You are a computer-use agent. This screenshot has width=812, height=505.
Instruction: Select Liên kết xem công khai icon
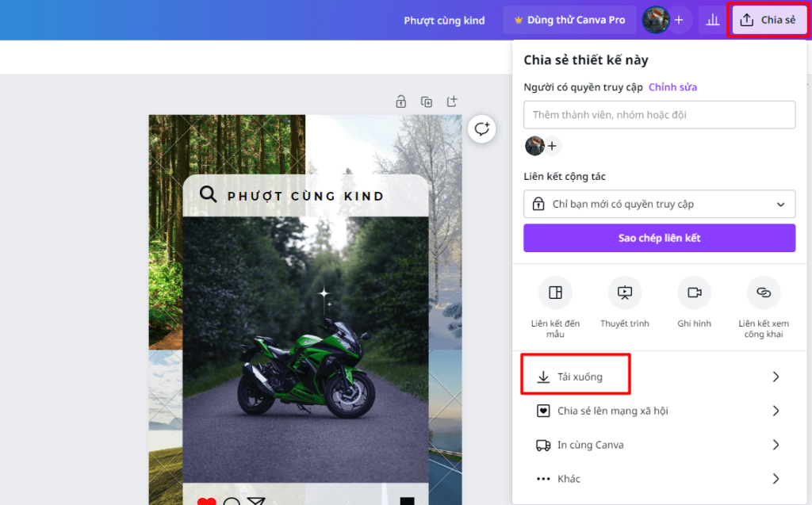[x=764, y=293]
